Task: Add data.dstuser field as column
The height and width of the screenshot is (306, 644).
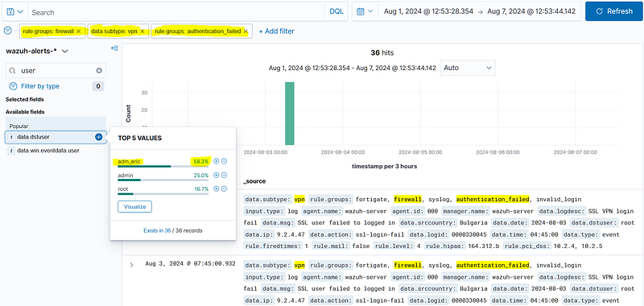Action: (98, 137)
